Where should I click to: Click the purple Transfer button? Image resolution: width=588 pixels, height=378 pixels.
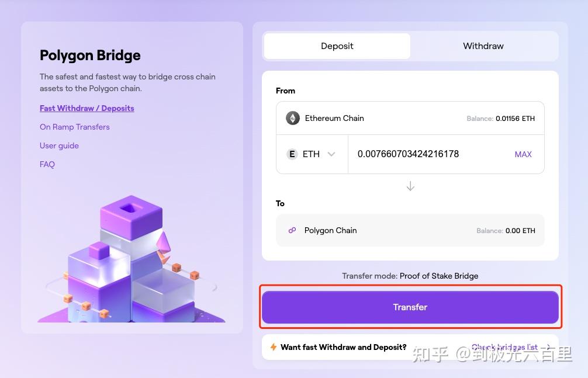(x=410, y=307)
